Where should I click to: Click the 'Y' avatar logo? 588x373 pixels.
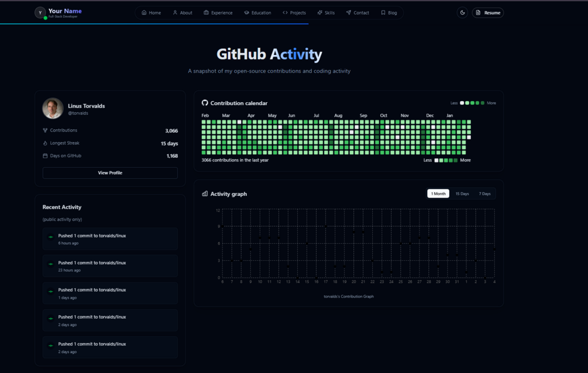[x=40, y=13]
